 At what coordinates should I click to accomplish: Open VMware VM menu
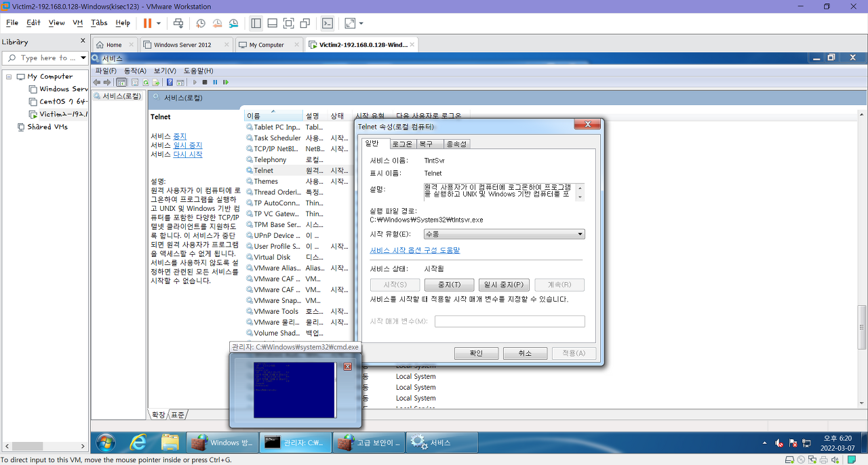tap(78, 22)
